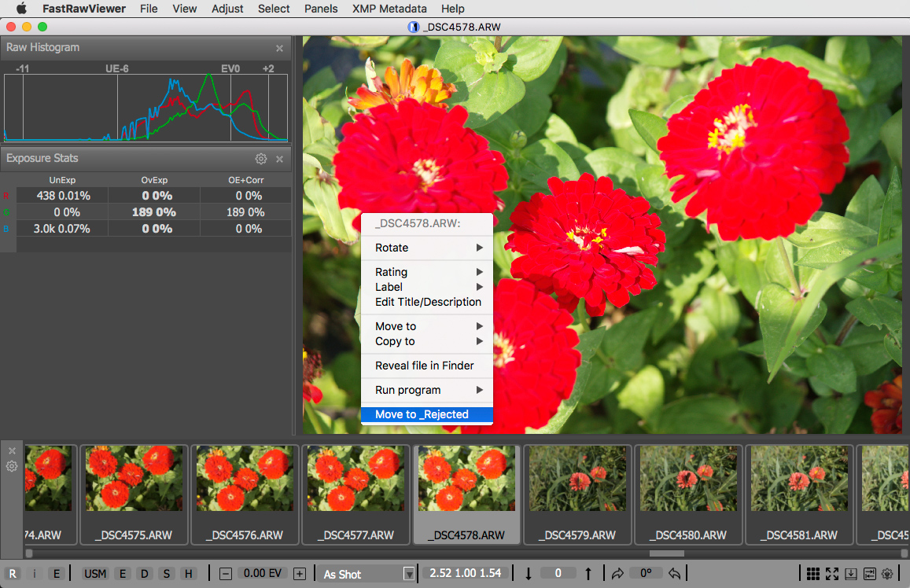Click the fullscreen expand icon
The width and height of the screenshot is (910, 588).
click(833, 573)
